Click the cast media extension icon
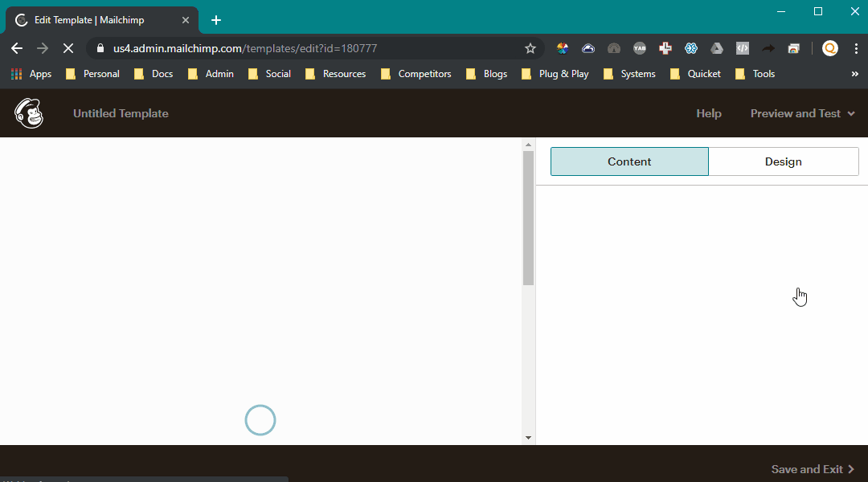Image resolution: width=868 pixels, height=482 pixels. (x=794, y=49)
